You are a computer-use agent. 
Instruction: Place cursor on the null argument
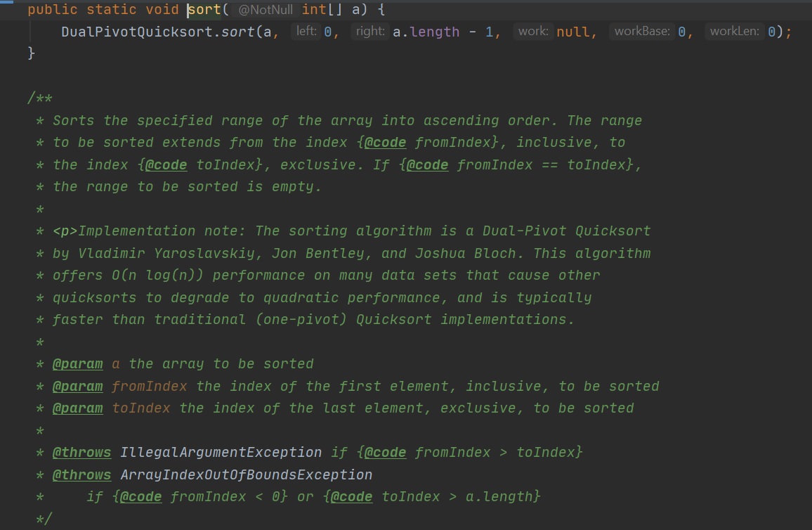point(574,32)
